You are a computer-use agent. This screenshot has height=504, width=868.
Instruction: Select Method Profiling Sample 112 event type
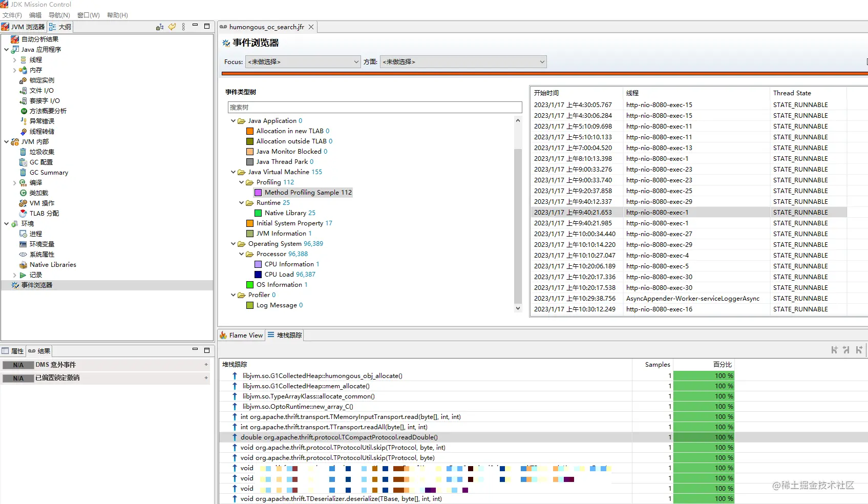308,193
